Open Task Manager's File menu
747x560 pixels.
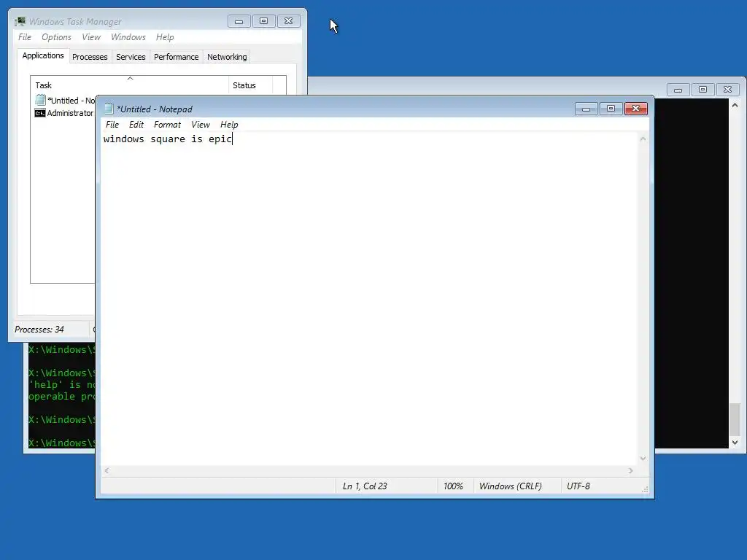(25, 37)
